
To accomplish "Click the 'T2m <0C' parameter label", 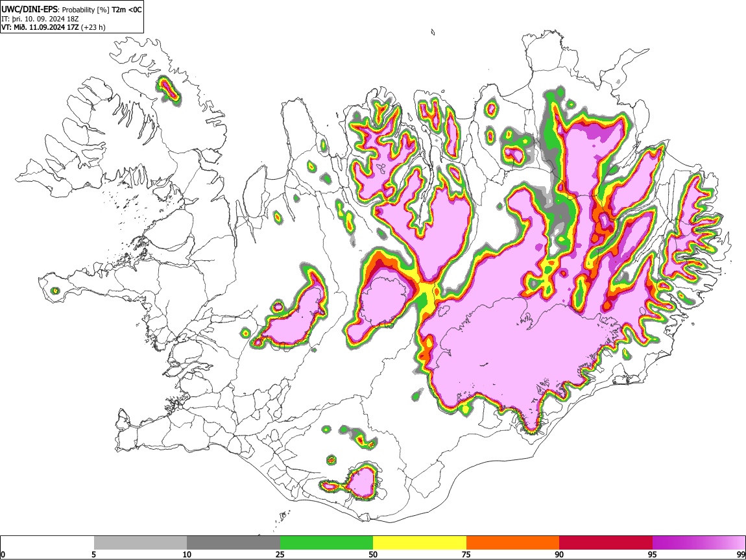I will click(x=127, y=10).
